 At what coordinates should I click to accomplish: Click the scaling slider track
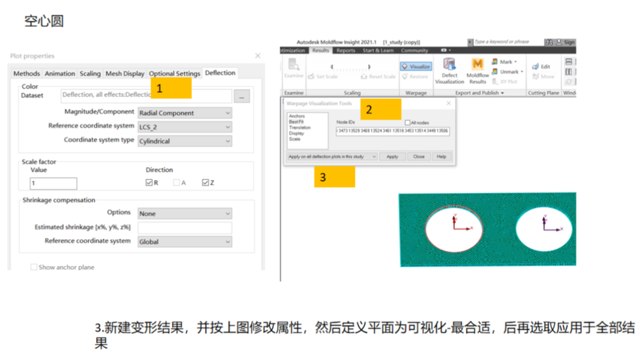click(x=351, y=69)
